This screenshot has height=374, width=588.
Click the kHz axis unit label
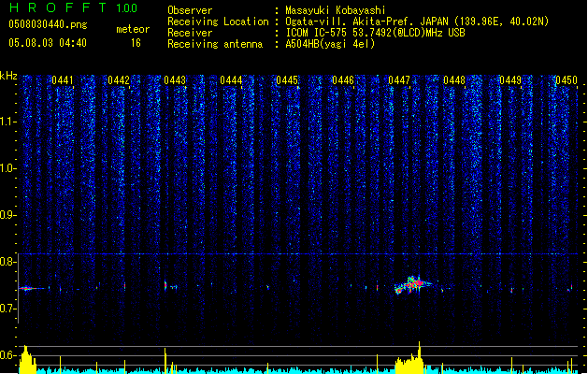(x=8, y=76)
